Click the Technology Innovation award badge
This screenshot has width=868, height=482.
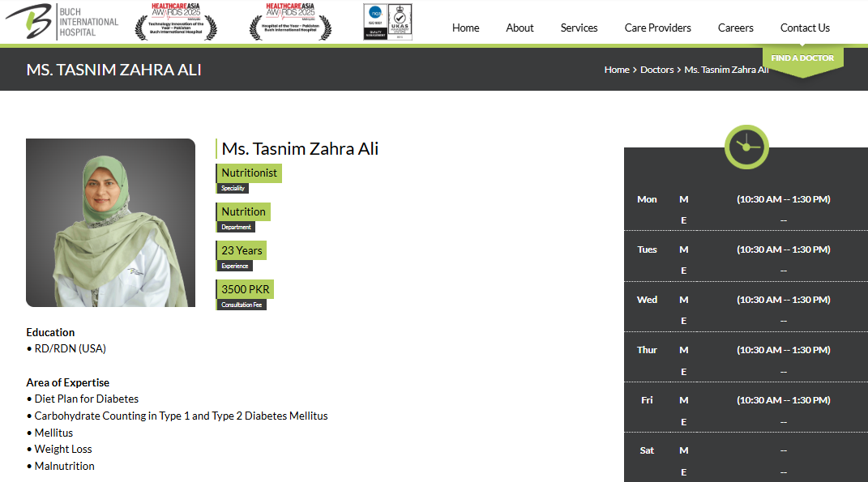tap(176, 22)
